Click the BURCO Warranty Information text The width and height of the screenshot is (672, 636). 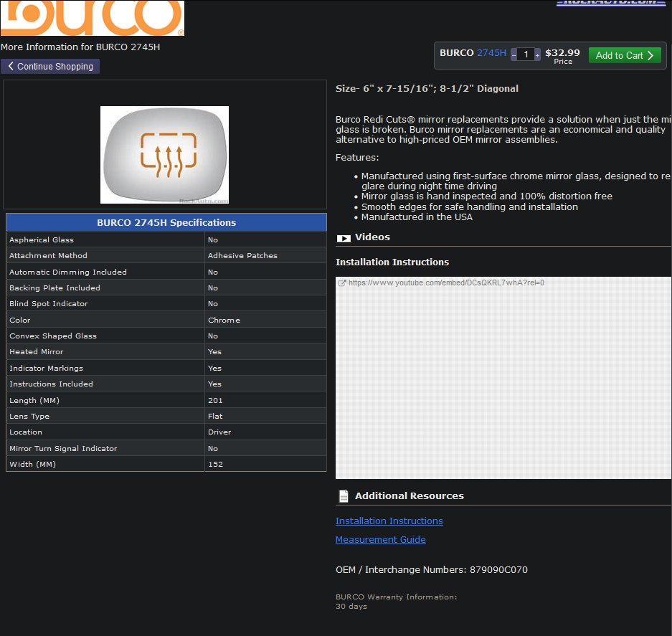tap(397, 597)
